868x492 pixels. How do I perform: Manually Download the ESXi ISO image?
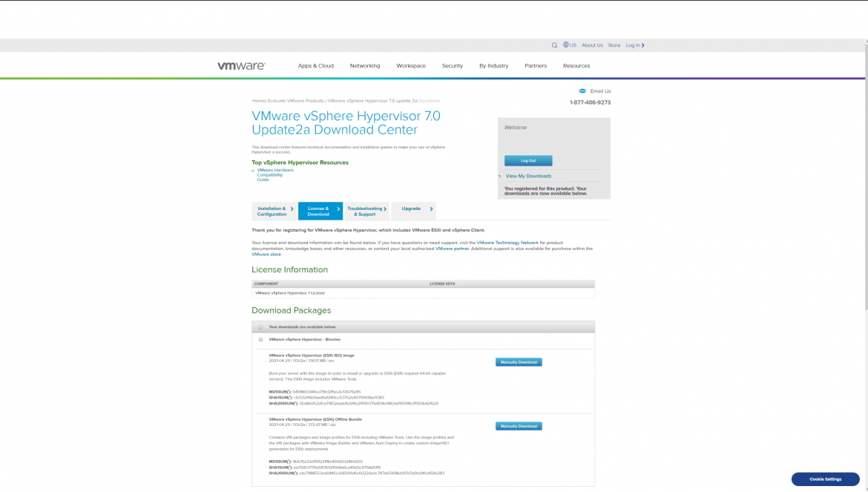click(519, 362)
